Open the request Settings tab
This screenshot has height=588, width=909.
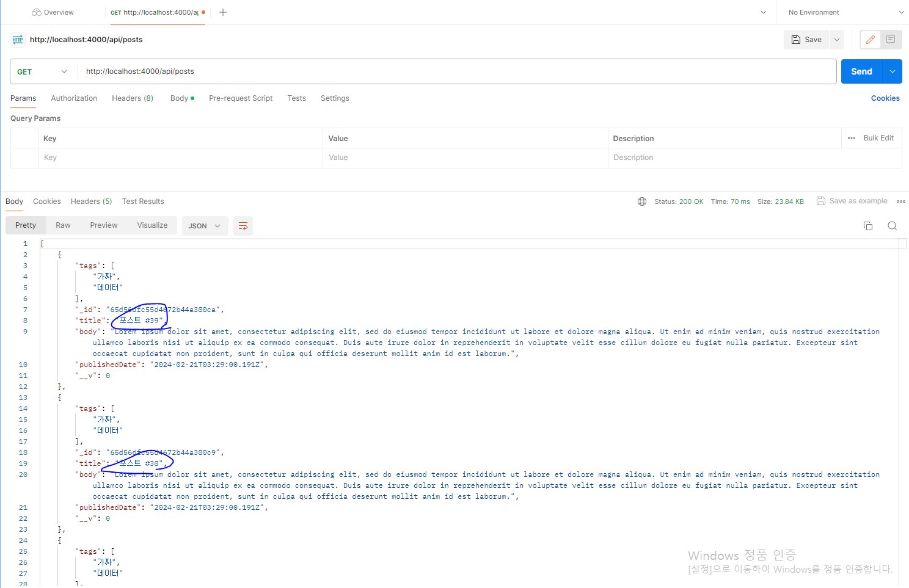[335, 98]
